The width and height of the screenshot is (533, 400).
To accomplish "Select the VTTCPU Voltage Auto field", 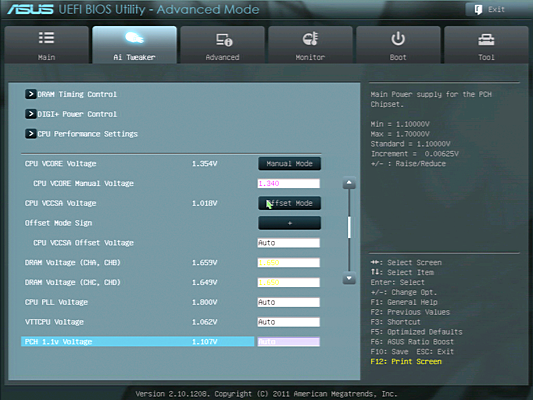I will point(289,322).
